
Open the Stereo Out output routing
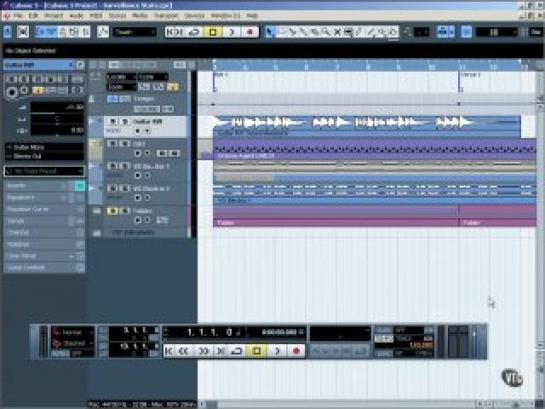pyautogui.click(x=44, y=156)
